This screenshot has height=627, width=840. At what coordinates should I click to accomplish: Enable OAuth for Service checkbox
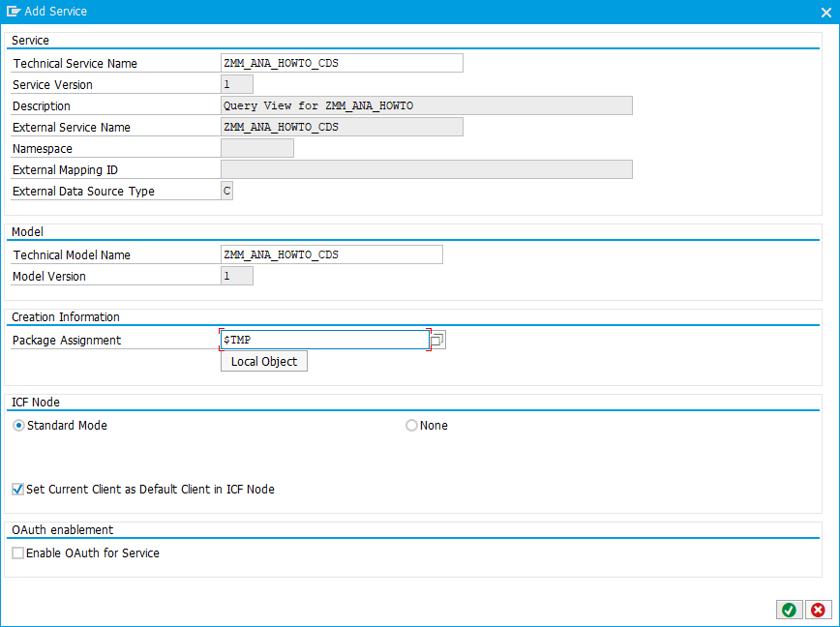click(x=17, y=553)
